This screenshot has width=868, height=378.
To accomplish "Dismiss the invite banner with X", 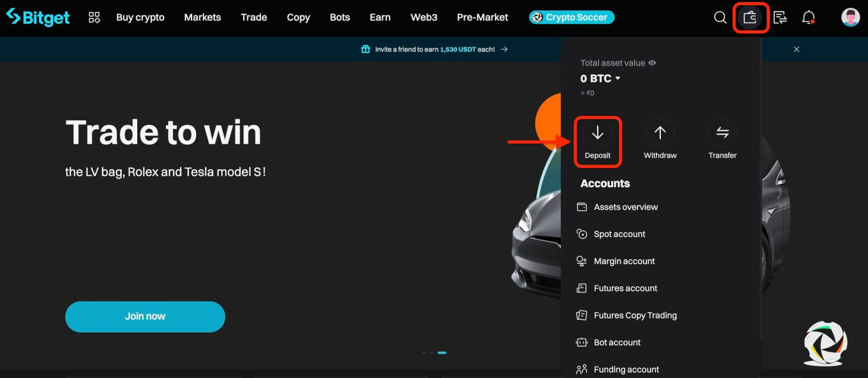I will coord(796,49).
